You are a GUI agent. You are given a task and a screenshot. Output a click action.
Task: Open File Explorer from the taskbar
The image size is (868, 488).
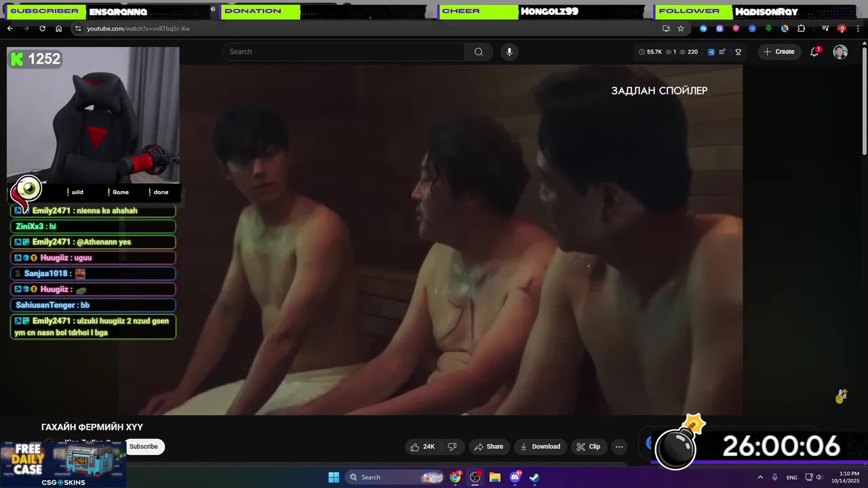coord(495,477)
